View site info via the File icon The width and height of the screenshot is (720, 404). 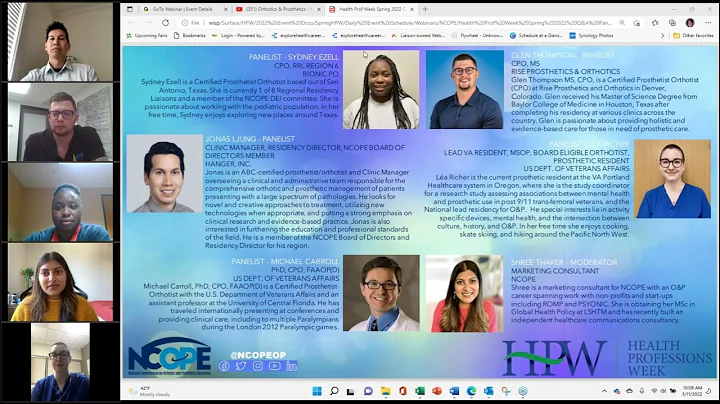(x=185, y=22)
